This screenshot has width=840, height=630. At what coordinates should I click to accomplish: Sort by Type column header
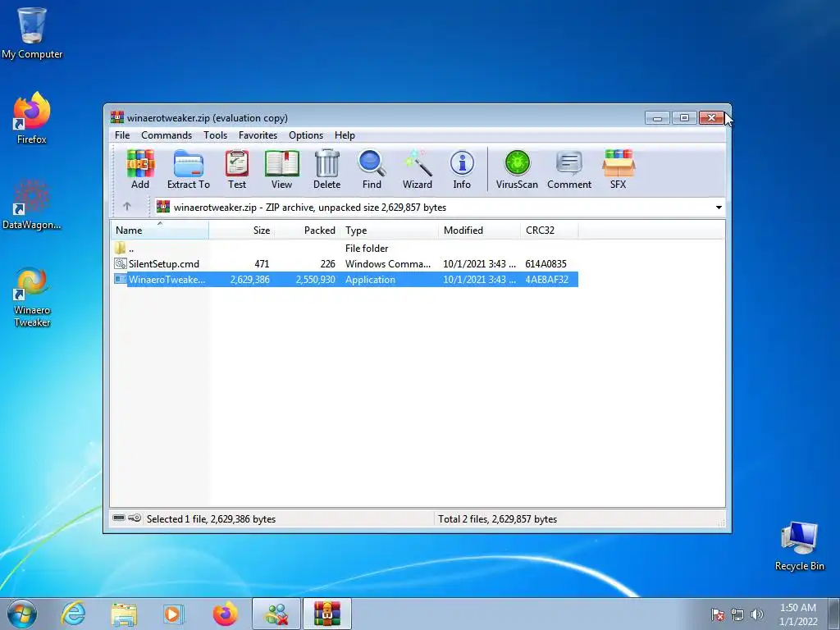click(x=390, y=231)
